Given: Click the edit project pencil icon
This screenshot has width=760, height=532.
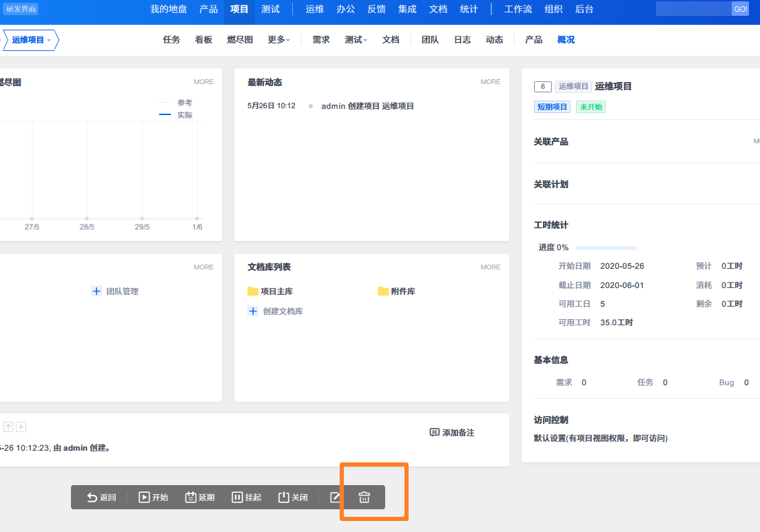Looking at the screenshot, I should pos(336,498).
